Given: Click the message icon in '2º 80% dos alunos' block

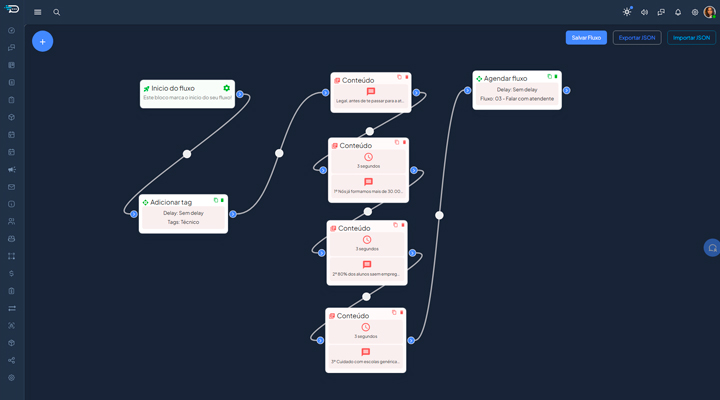Looking at the screenshot, I should tap(367, 265).
